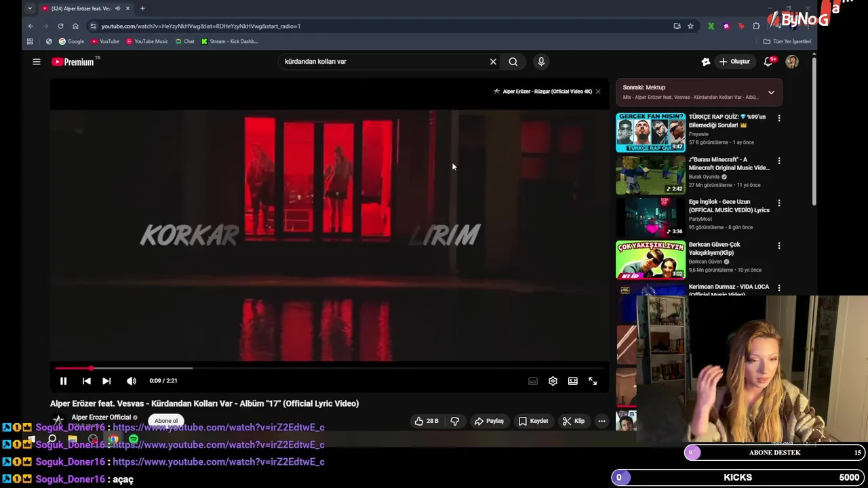Open video player settings gear

553,381
